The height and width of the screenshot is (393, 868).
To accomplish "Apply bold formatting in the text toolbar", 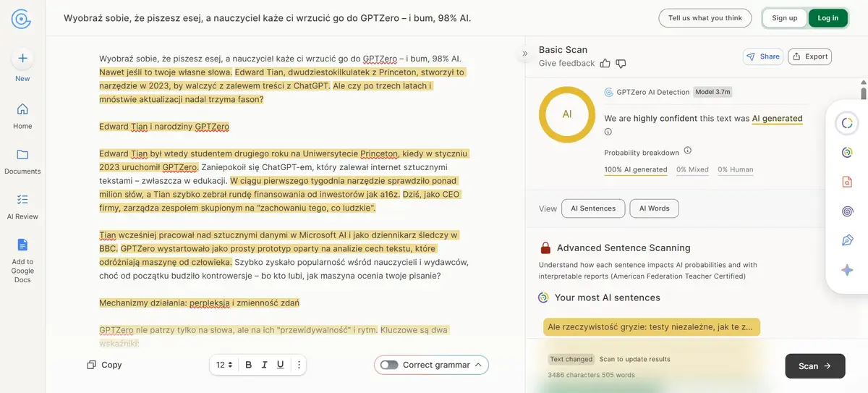I will [x=249, y=365].
